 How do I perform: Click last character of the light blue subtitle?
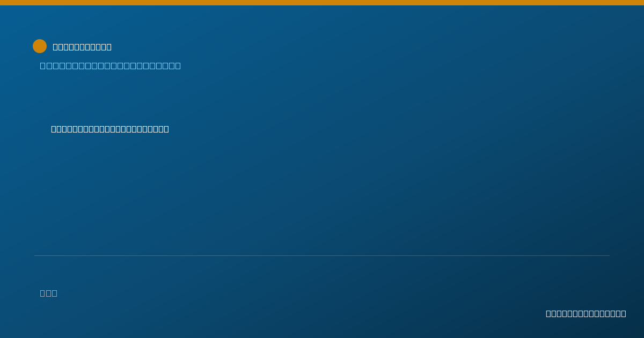[178, 65]
